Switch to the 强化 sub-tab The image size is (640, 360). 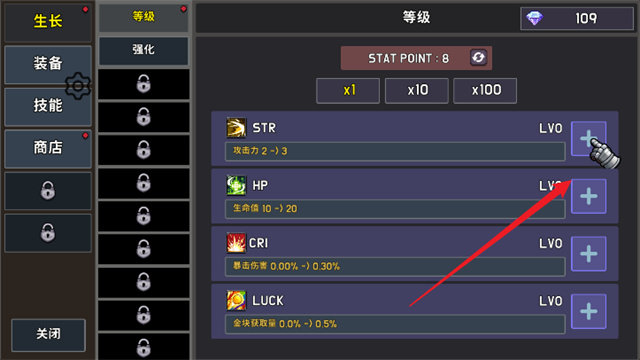[143, 51]
